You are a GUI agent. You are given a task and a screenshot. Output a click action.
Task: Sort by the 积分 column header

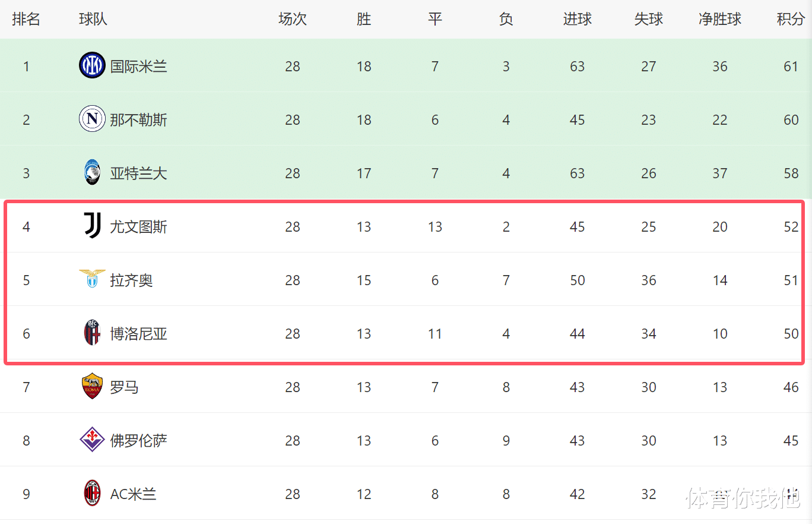(x=791, y=19)
